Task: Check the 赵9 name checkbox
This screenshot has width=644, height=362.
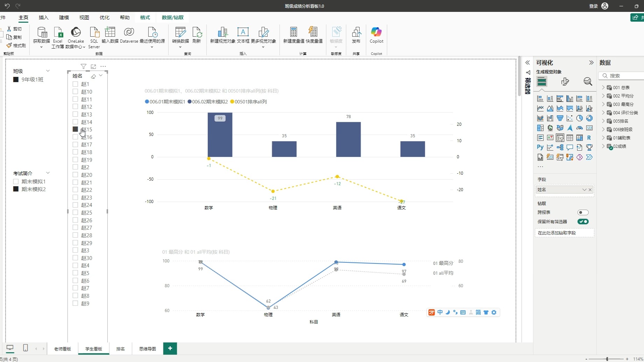Action: (x=75, y=303)
